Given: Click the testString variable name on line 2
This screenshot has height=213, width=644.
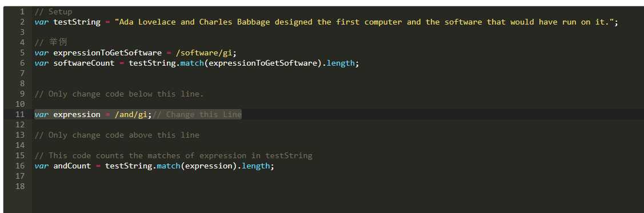Looking at the screenshot, I should [x=77, y=22].
